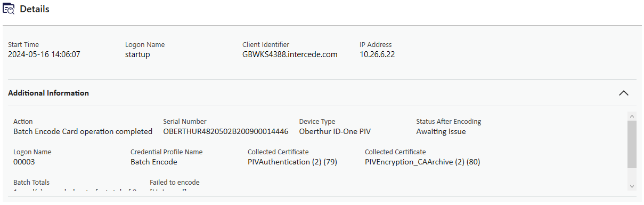Collapse the Additional Information section chevron
644x205 pixels.
[x=624, y=93]
